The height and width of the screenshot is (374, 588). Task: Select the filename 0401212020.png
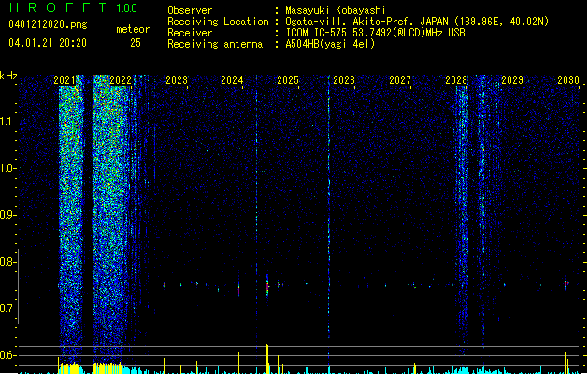pyautogui.click(x=48, y=25)
